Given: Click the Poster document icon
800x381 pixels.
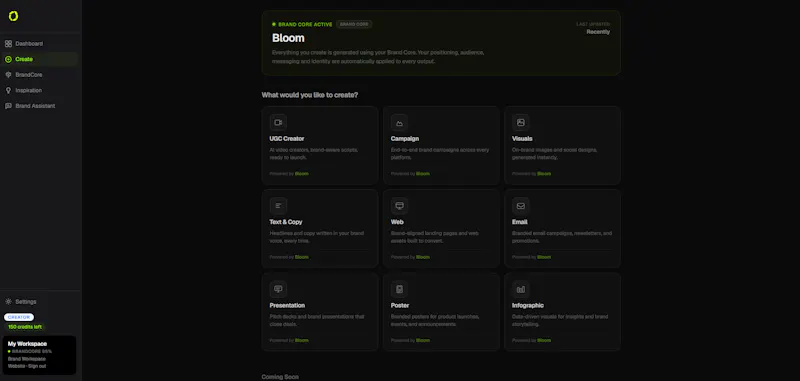Looking at the screenshot, I should coord(399,289).
